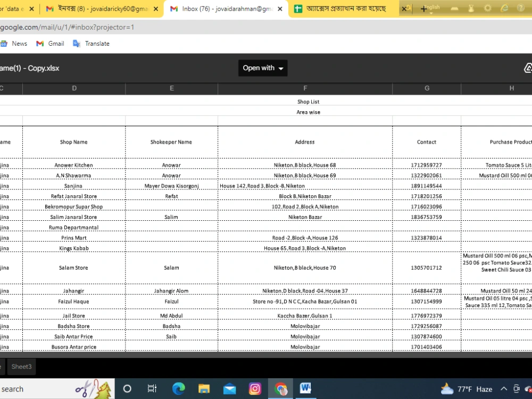This screenshot has width=532, height=399.
Task: Open Microsoft Word from taskbar
Action: pyautogui.click(x=305, y=388)
